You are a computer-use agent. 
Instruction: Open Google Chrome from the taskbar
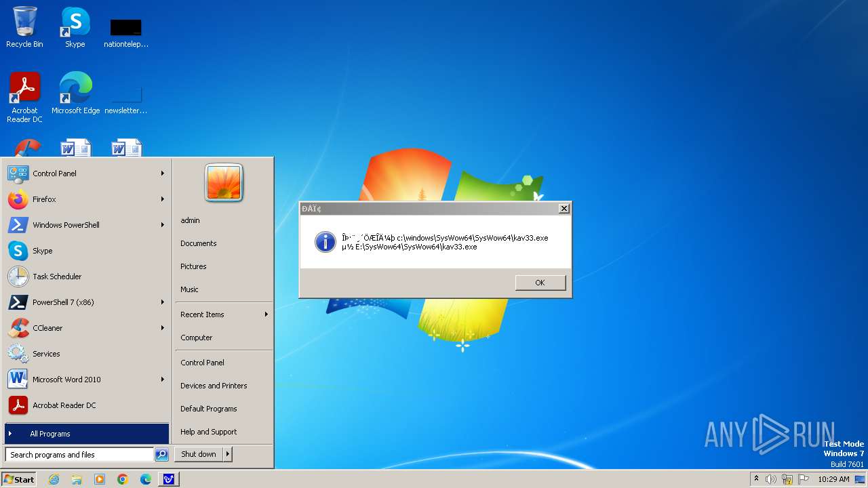coord(123,479)
